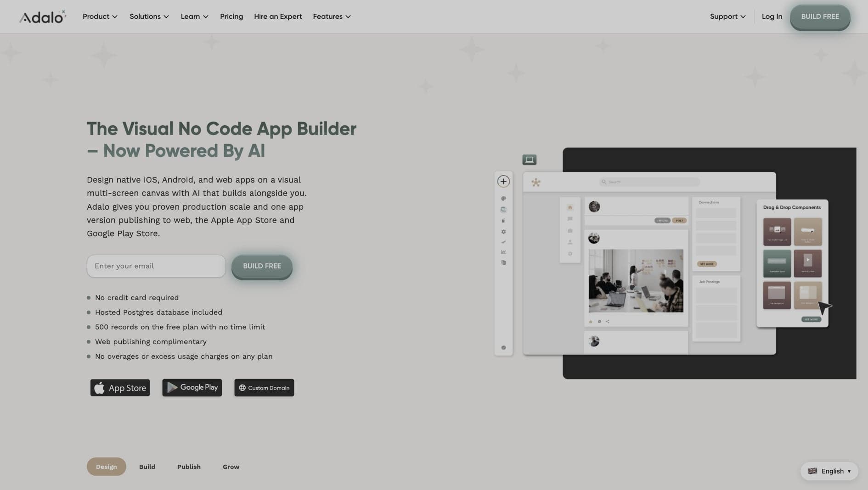
Task: Click the gear settings icon in editor sidebar
Action: (503, 232)
